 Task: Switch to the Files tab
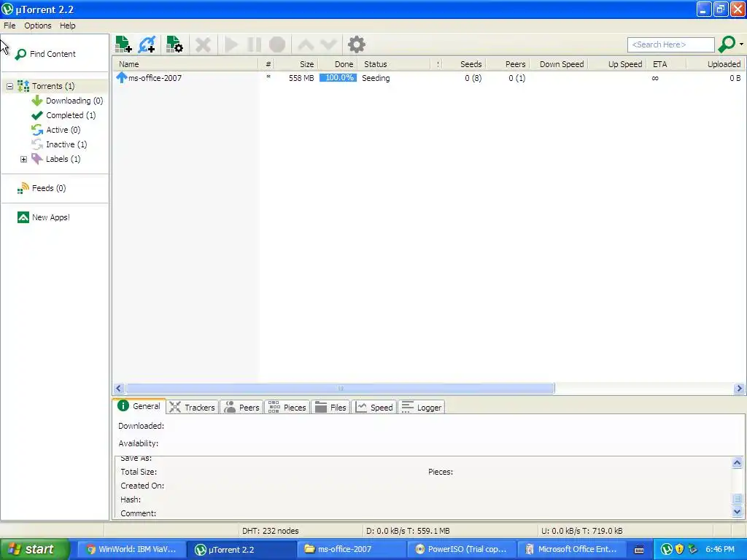click(330, 407)
